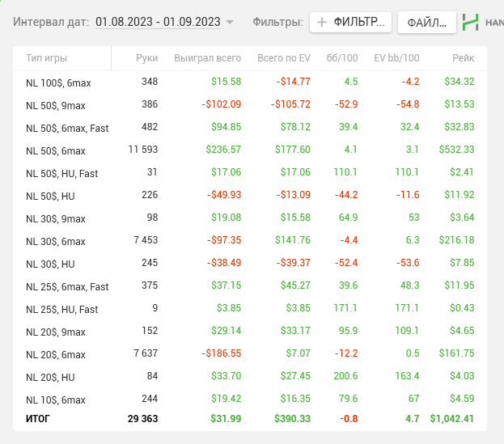Image resolution: width=504 pixels, height=444 pixels.
Task: Select the NL 25$, 6max, Fast row
Action: pos(250,286)
